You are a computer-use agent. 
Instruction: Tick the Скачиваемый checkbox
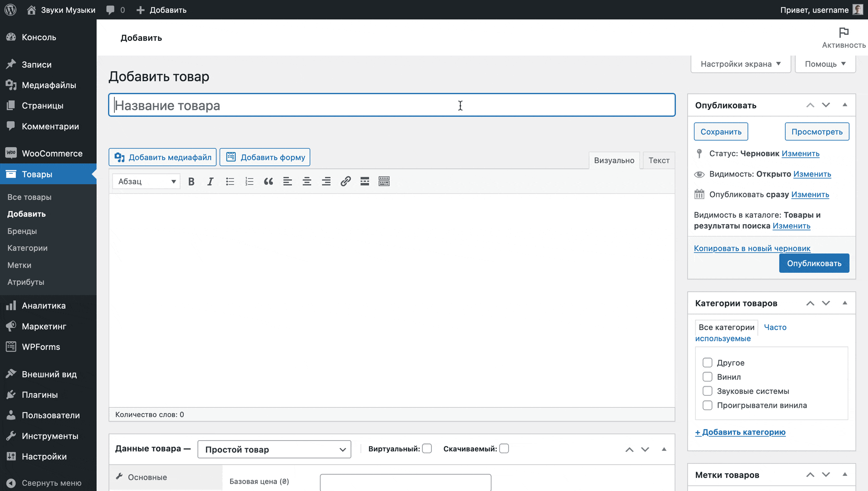(504, 448)
